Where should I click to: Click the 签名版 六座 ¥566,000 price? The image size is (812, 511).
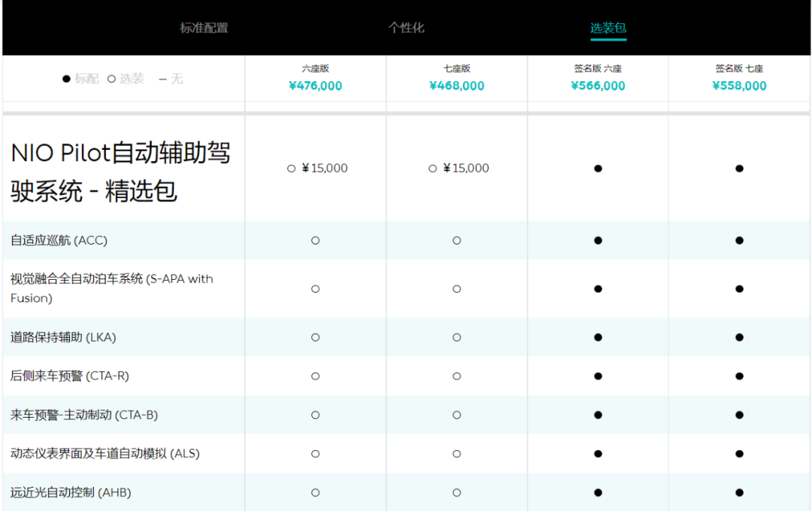(598, 86)
